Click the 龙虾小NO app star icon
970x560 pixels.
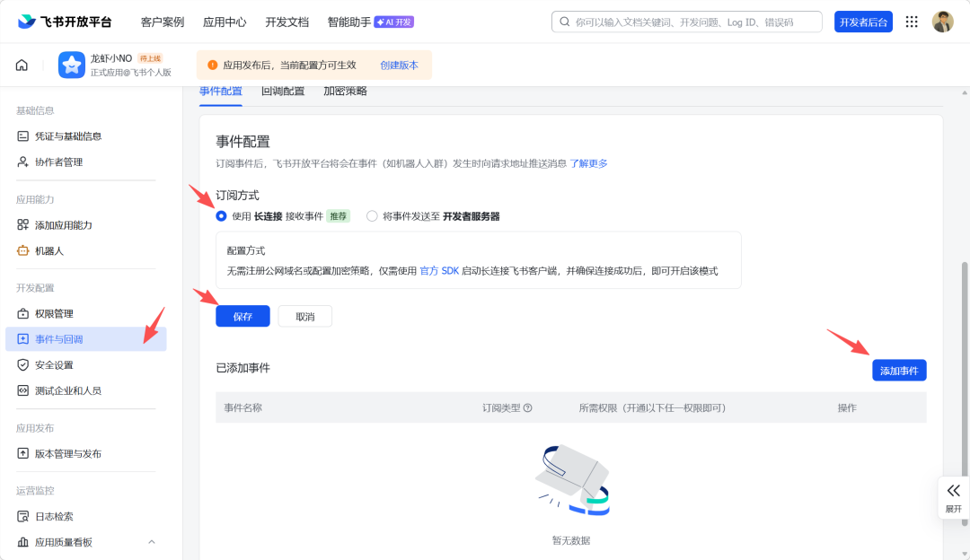coord(72,66)
